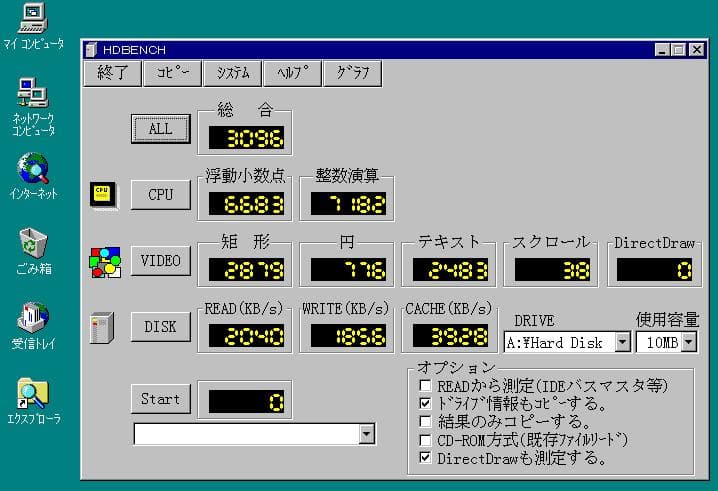Expand the empty combo box below Start
This screenshot has width=718, height=491.
[366, 434]
